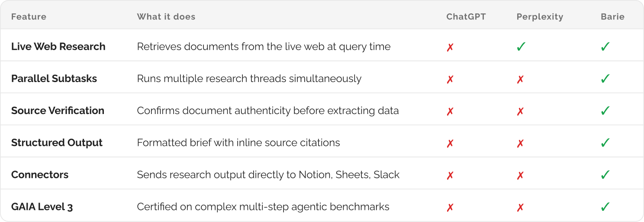Click Barie's green check for GAIA Level 3
The image size is (644, 222).
(605, 207)
